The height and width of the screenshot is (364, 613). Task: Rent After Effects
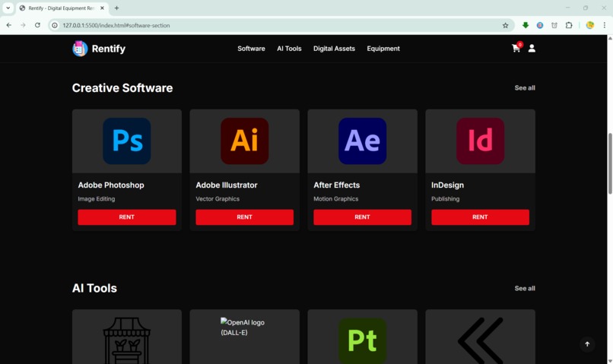coord(363,217)
